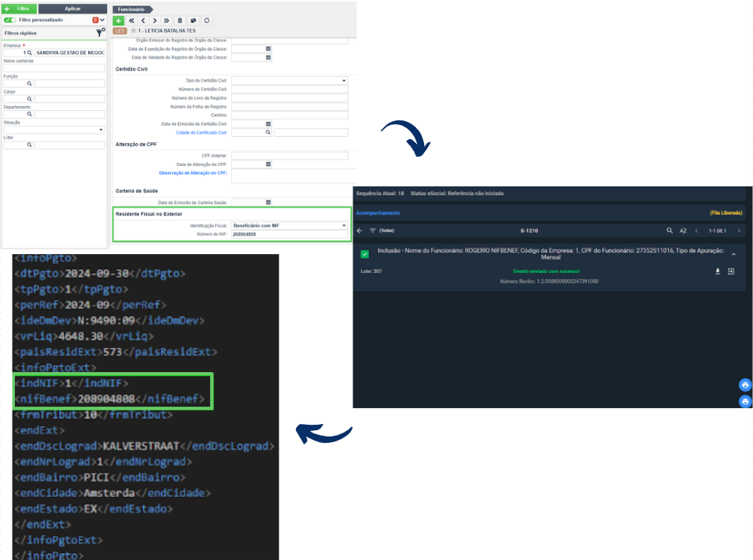This screenshot has height=560, width=753.
Task: Go to next page chevron after 1-1 DE 1
Action: [x=739, y=230]
